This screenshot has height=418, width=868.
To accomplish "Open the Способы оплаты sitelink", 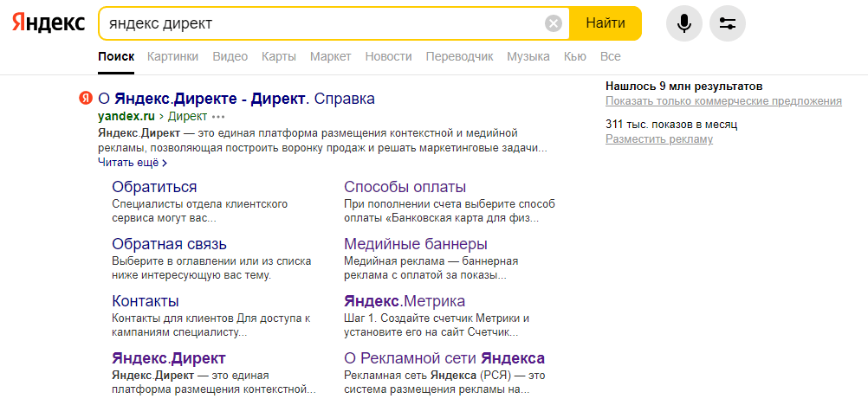I will 405,187.
